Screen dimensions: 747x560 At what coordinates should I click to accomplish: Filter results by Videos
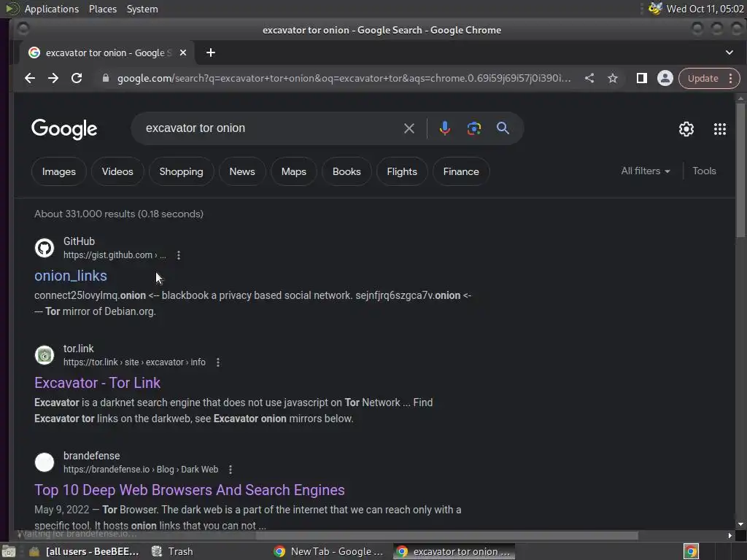[117, 171]
